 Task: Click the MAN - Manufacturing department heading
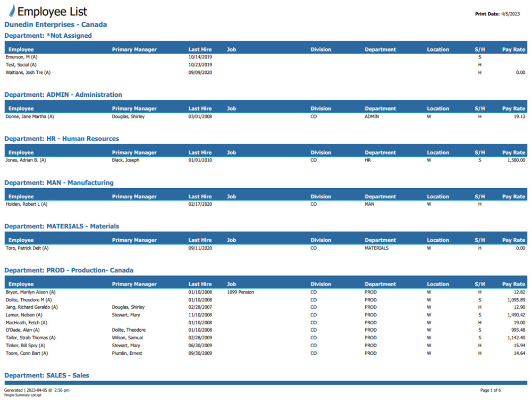pos(58,183)
